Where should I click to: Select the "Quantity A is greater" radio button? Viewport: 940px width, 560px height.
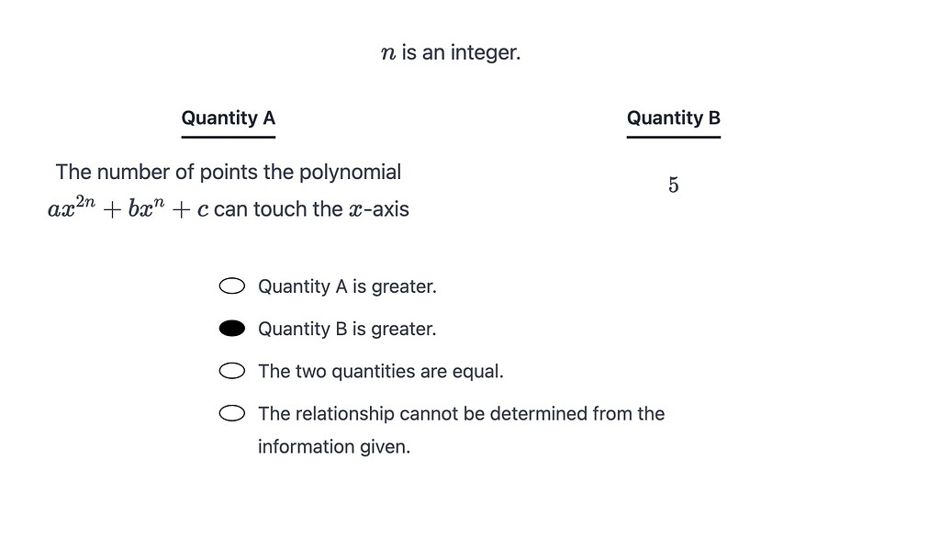point(231,286)
